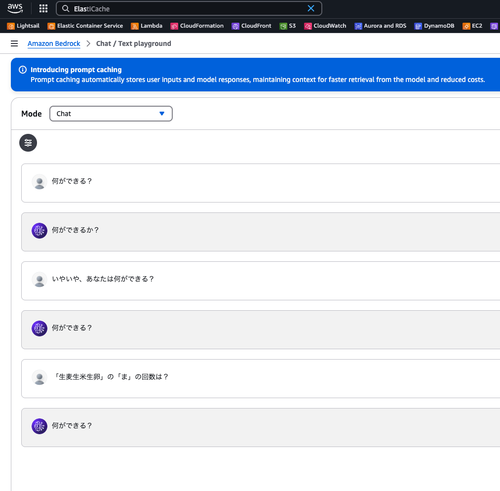
Task: Open the CloudFormation service shortcut
Action: 197,26
